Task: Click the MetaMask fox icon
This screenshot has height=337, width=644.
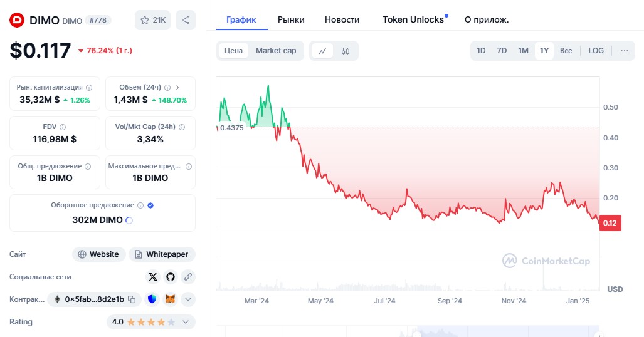Action: 171,299
